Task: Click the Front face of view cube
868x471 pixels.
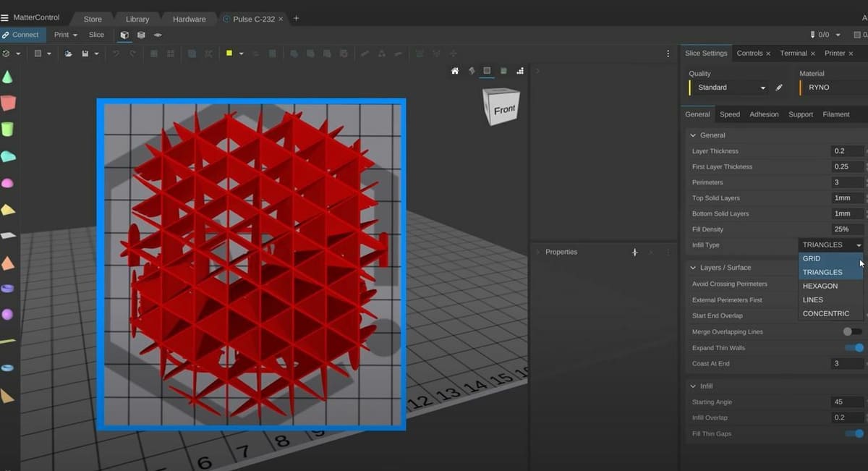Action: 504,109
